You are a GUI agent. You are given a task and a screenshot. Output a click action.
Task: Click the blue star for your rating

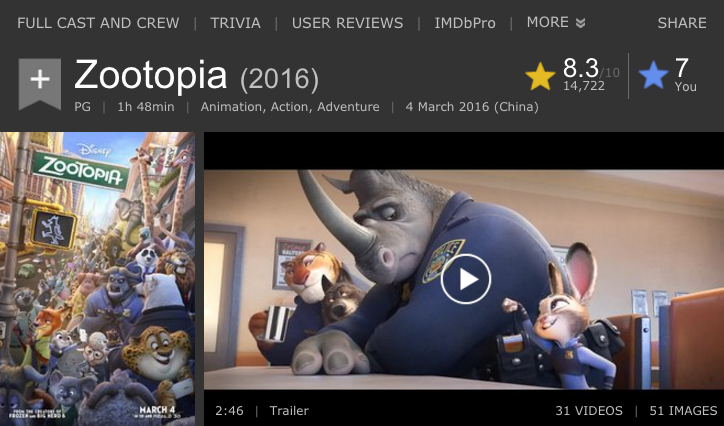tap(653, 76)
